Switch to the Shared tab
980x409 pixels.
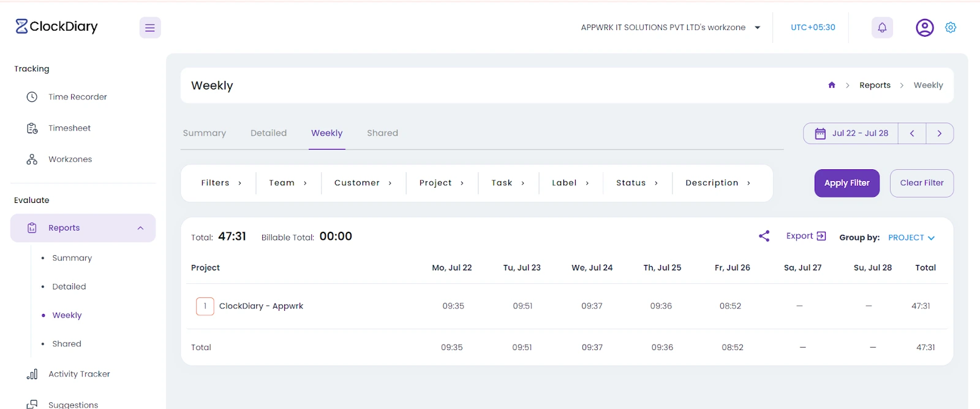click(x=383, y=133)
